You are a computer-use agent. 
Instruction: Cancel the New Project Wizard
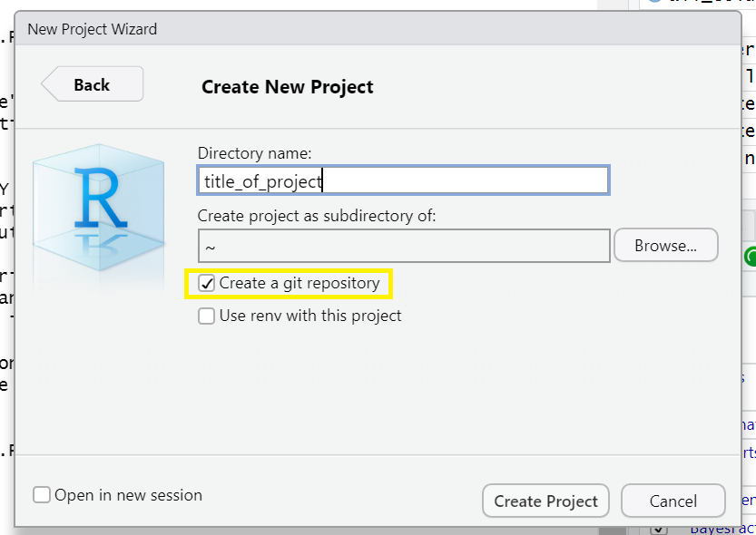pyautogui.click(x=673, y=501)
